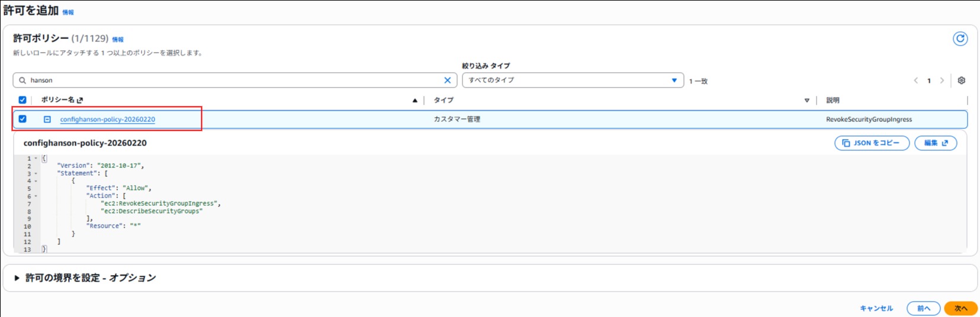Click the orange 次へ button
This screenshot has height=317, width=980.
click(960, 308)
